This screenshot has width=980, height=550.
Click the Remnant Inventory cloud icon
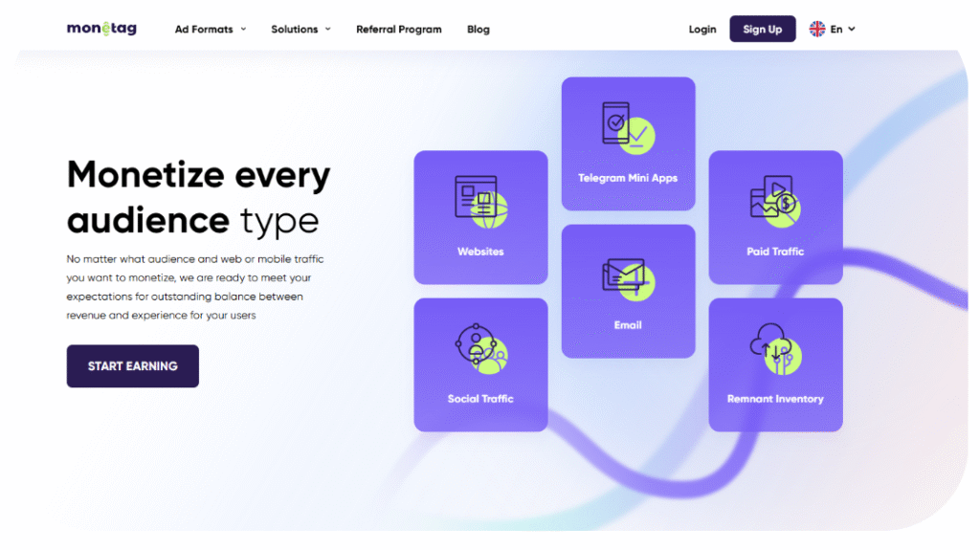[774, 348]
